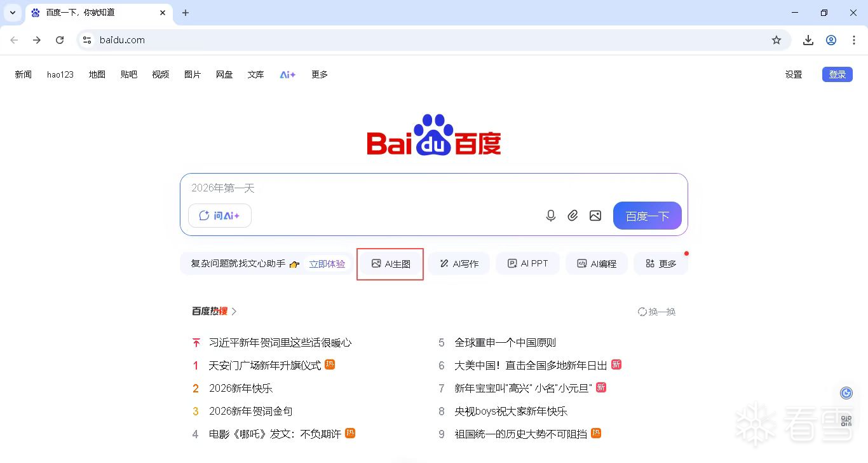Open 央视boys祝大家新年快乐 hot search
Image resolution: width=868 pixels, height=463 pixels.
tap(511, 411)
